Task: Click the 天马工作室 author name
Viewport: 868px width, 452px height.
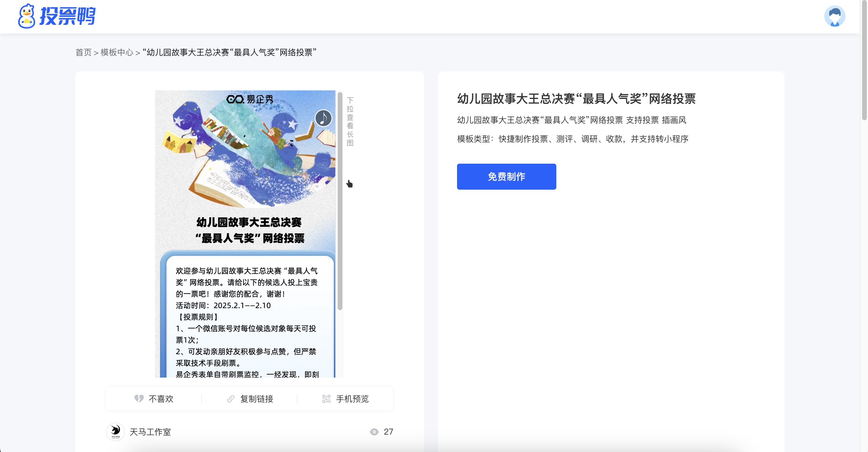Action: pyautogui.click(x=150, y=432)
